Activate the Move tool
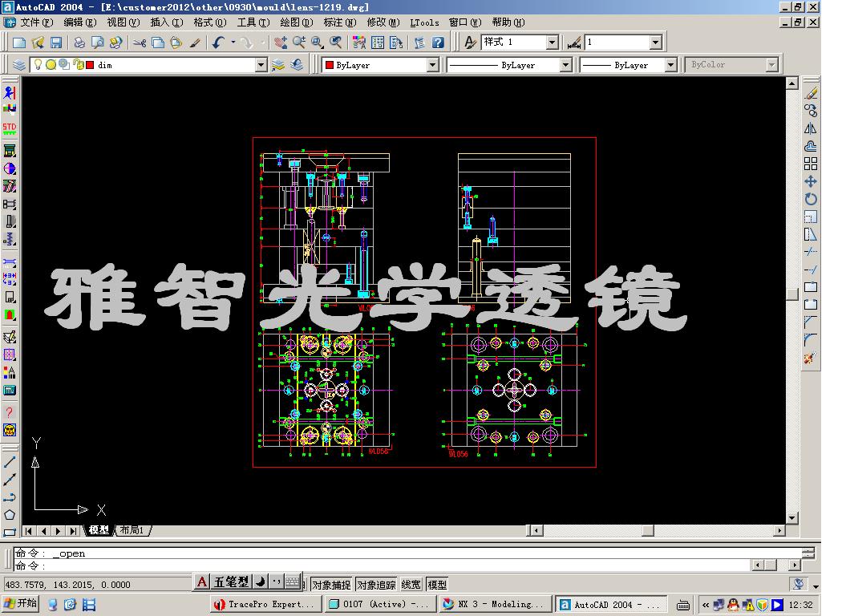 (x=812, y=180)
